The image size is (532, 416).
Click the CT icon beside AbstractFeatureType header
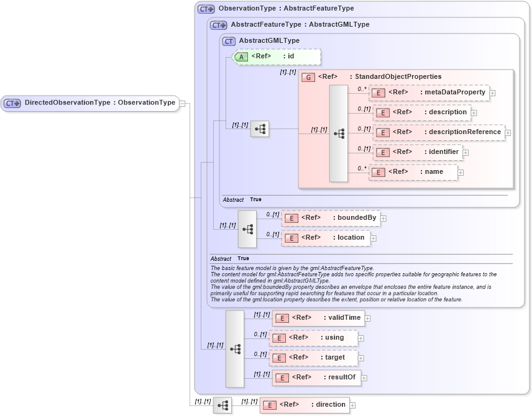219,25
